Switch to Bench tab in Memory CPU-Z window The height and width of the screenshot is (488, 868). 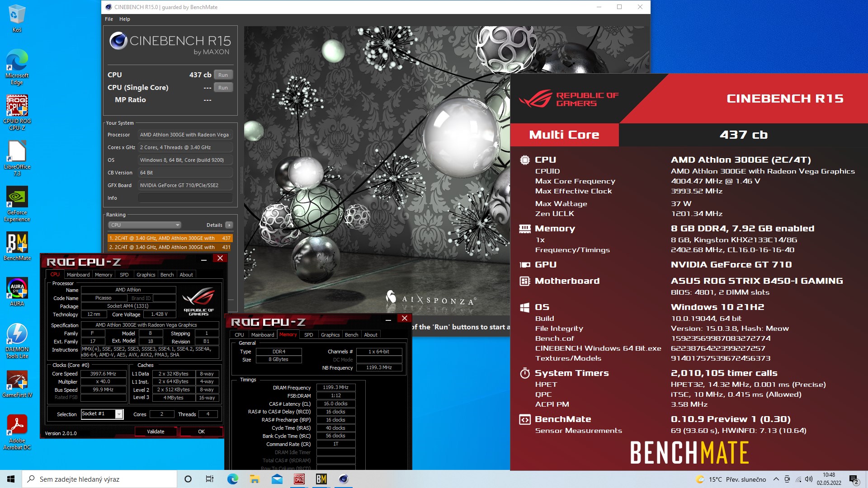352,335
